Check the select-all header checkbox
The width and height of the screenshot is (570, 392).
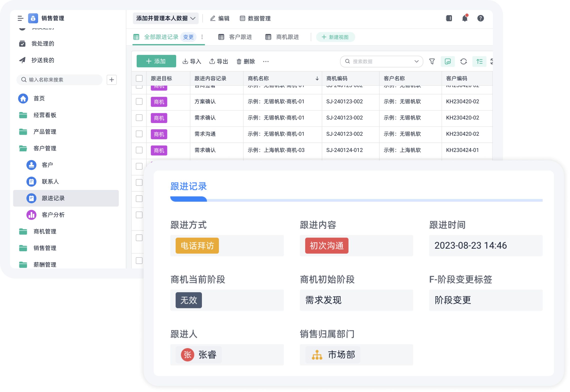click(139, 78)
